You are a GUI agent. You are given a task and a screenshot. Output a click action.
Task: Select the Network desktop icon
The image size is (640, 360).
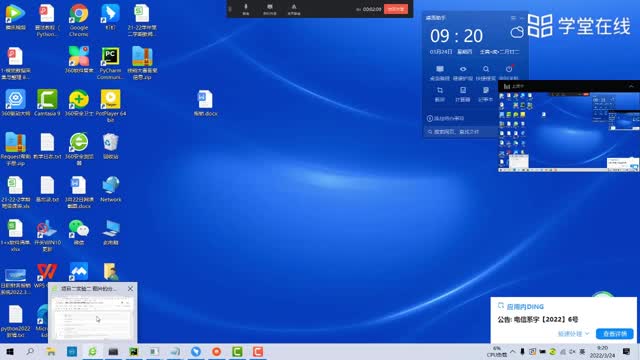click(111, 189)
